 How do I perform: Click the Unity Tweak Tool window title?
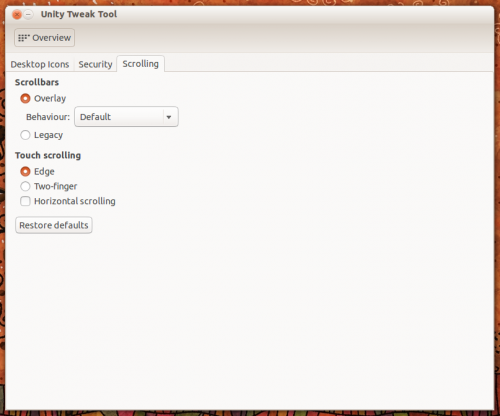(79, 14)
